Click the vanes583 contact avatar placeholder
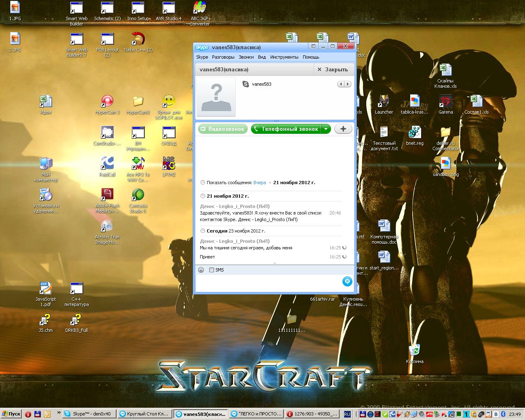Viewport: 525px width, 420px height. [216, 97]
